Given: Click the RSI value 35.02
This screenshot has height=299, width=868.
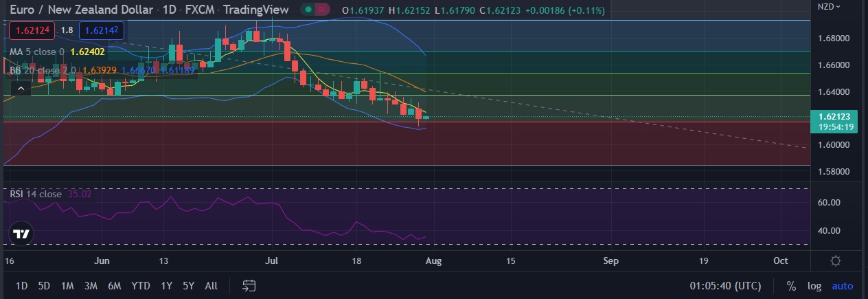Looking at the screenshot, I should [80, 194].
